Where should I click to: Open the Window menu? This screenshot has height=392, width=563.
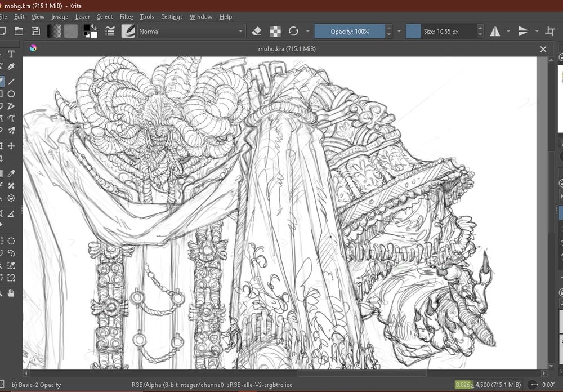pyautogui.click(x=201, y=16)
